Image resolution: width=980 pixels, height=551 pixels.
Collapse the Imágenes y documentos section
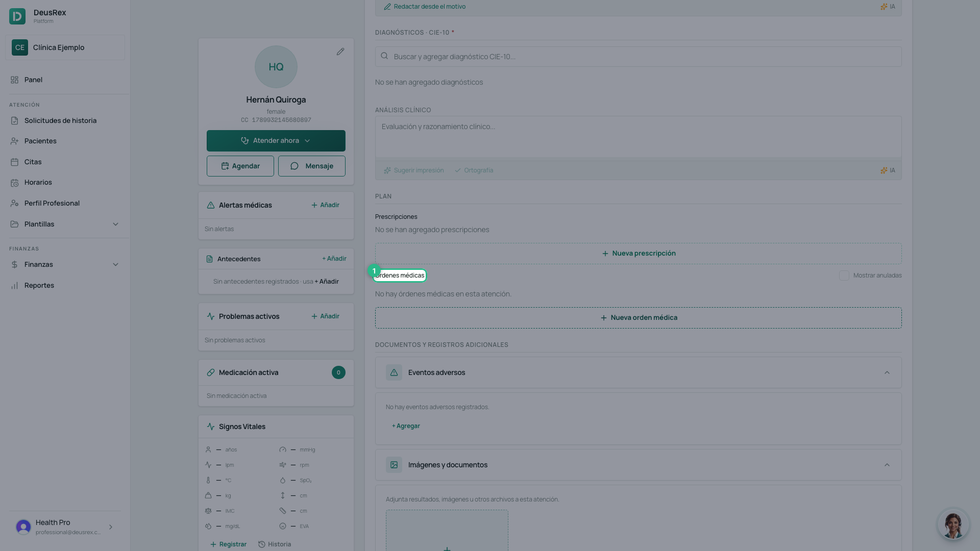[887, 465]
